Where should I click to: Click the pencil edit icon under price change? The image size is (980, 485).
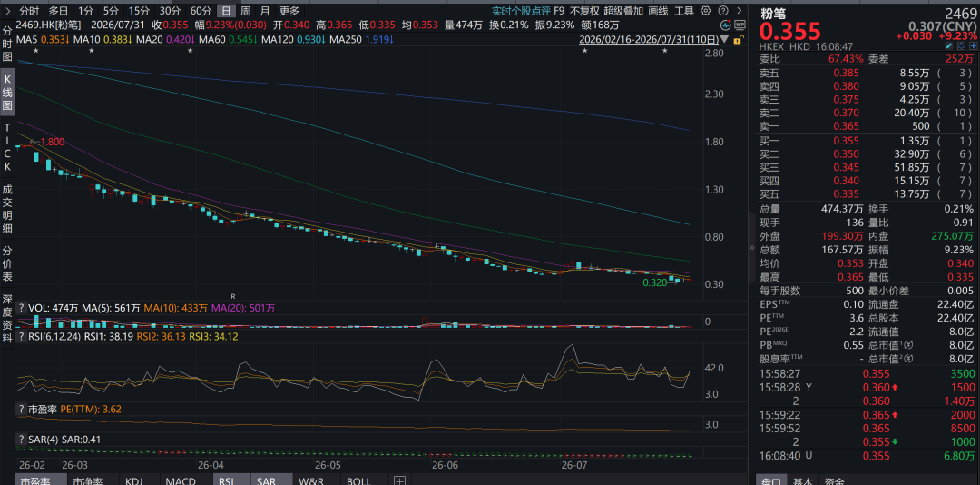point(949,46)
